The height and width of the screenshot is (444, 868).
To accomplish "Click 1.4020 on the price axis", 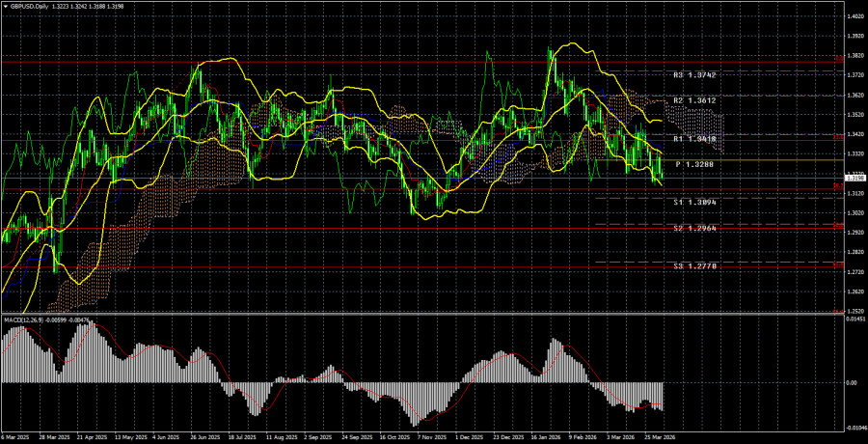I will point(854,17).
